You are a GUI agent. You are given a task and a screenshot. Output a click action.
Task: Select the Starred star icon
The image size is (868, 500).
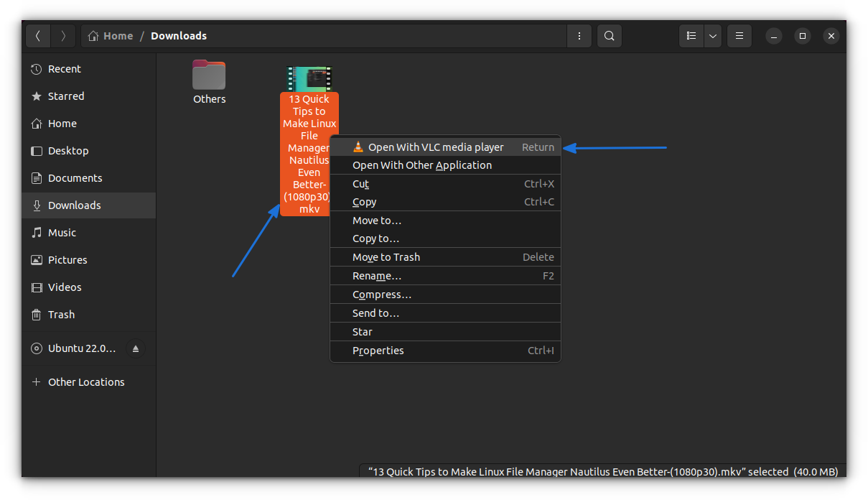37,96
